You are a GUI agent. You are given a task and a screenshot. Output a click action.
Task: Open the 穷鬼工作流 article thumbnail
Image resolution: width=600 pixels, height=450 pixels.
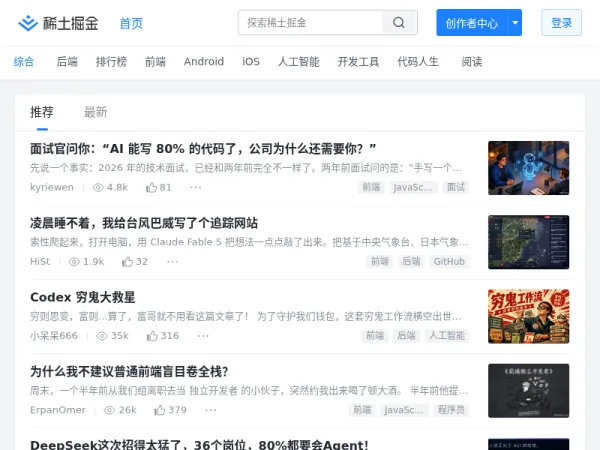point(528,316)
